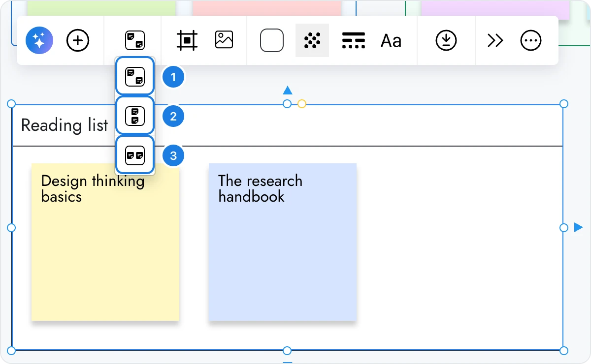Click the blue arrow above the section

pyautogui.click(x=288, y=90)
